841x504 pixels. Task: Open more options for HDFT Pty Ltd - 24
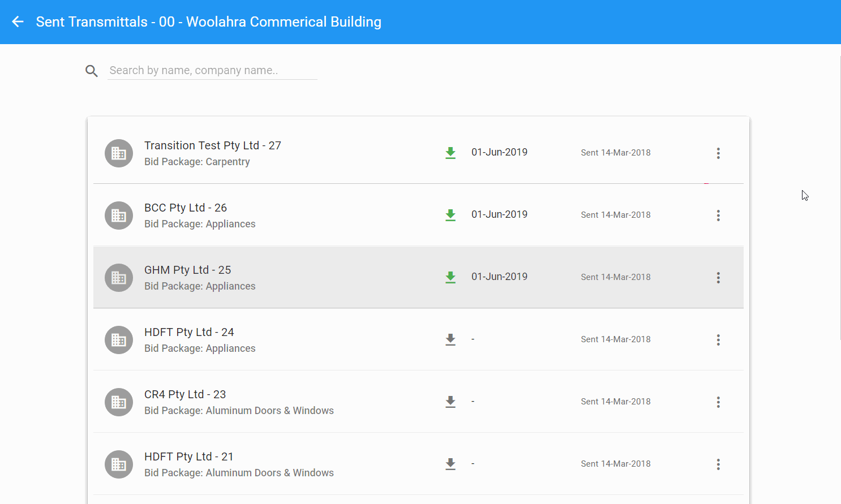click(718, 340)
